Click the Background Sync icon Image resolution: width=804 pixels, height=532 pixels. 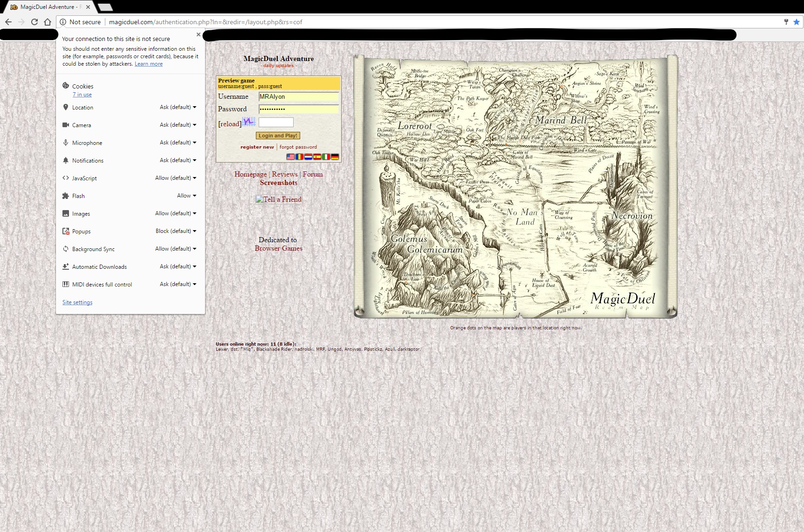(66, 249)
